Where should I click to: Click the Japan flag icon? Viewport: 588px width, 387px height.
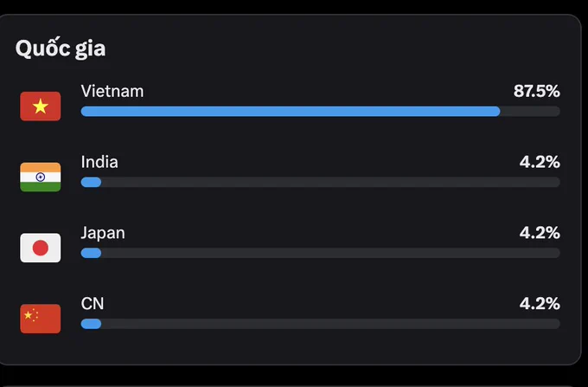[41, 248]
